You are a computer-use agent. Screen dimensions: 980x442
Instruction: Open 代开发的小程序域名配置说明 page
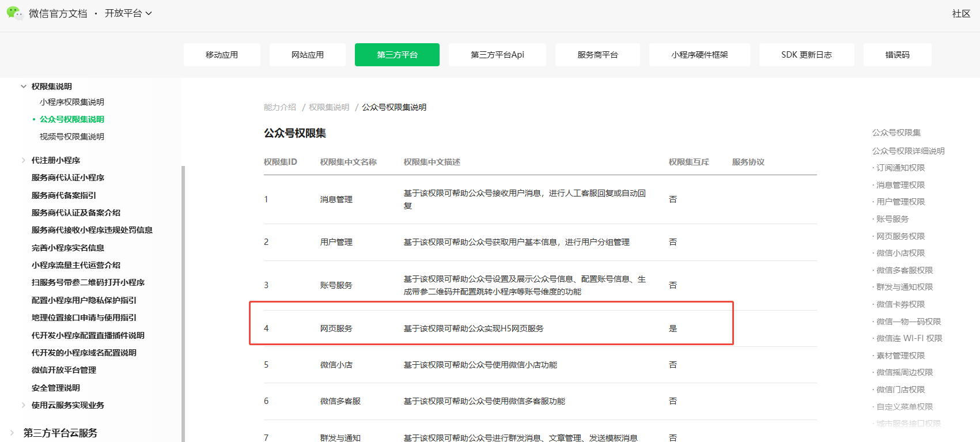[84, 353]
